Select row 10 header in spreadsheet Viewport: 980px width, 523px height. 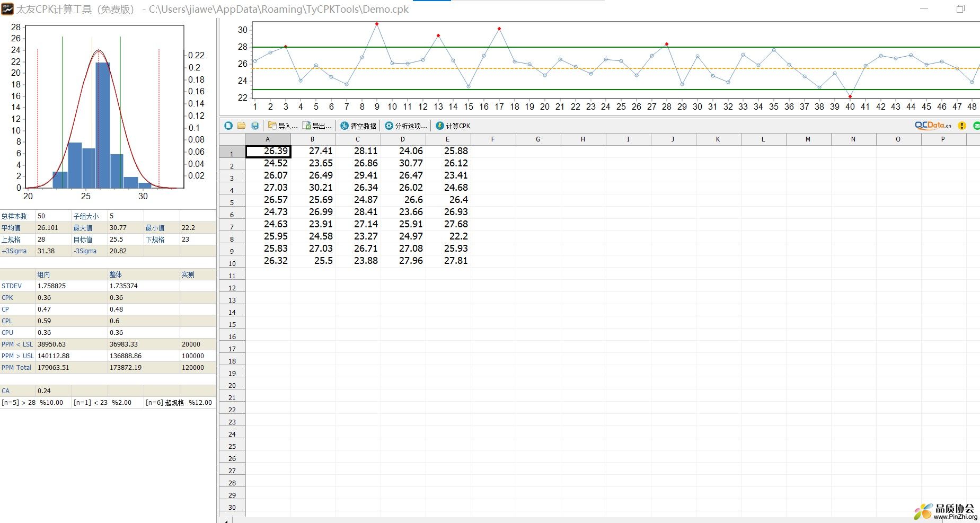[x=232, y=261]
